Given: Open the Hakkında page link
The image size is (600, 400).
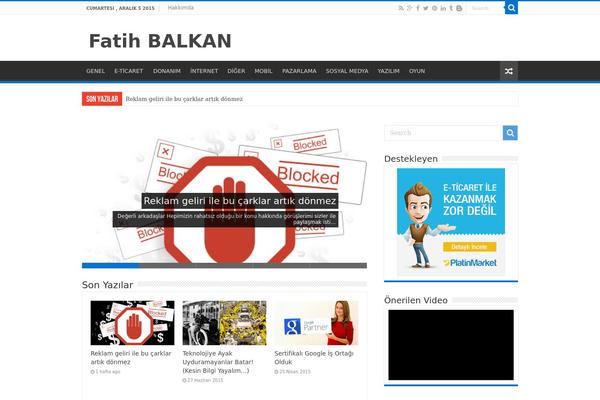Looking at the screenshot, I should click(x=181, y=8).
